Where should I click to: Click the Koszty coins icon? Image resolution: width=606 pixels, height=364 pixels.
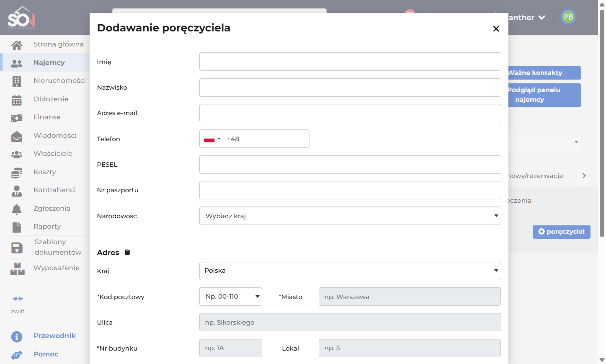coord(17,173)
